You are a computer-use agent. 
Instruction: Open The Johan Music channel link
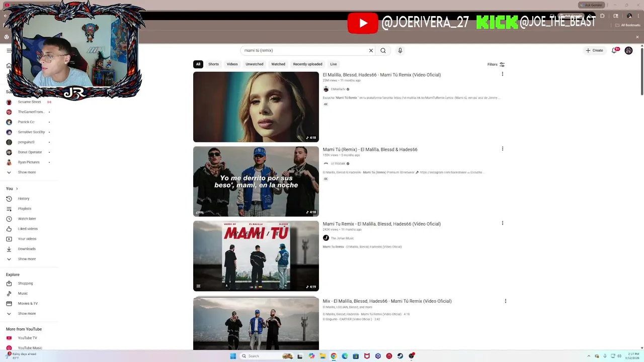342,238
